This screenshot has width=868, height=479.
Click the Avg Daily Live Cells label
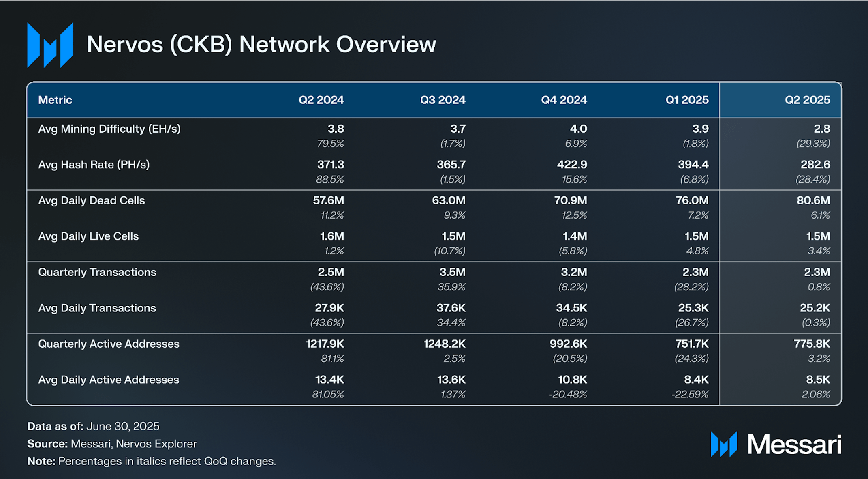[x=88, y=236]
